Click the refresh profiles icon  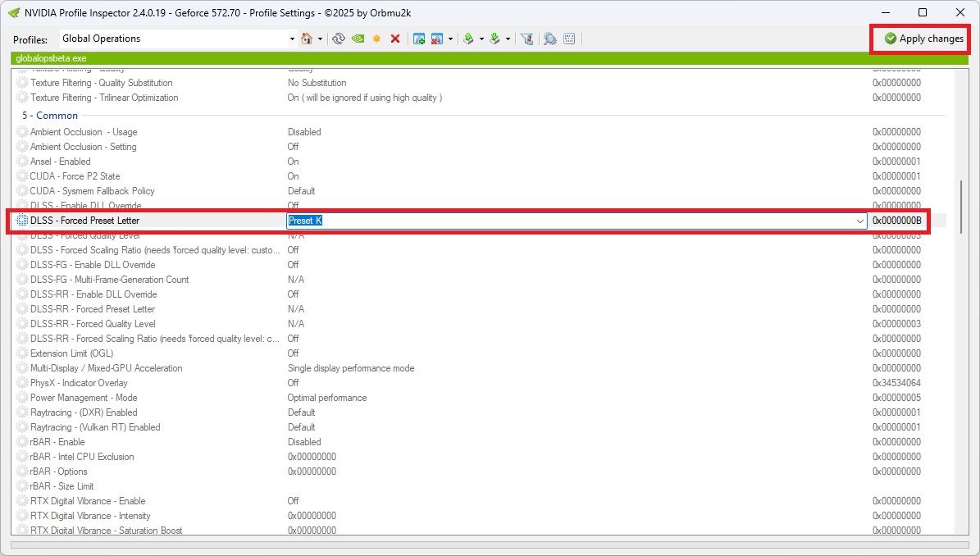[338, 39]
